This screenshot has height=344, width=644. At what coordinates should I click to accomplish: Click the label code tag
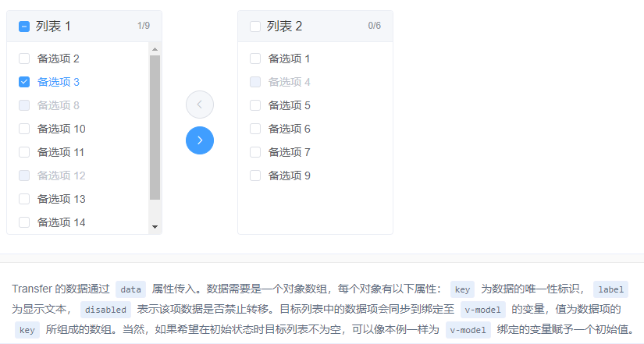click(610, 289)
